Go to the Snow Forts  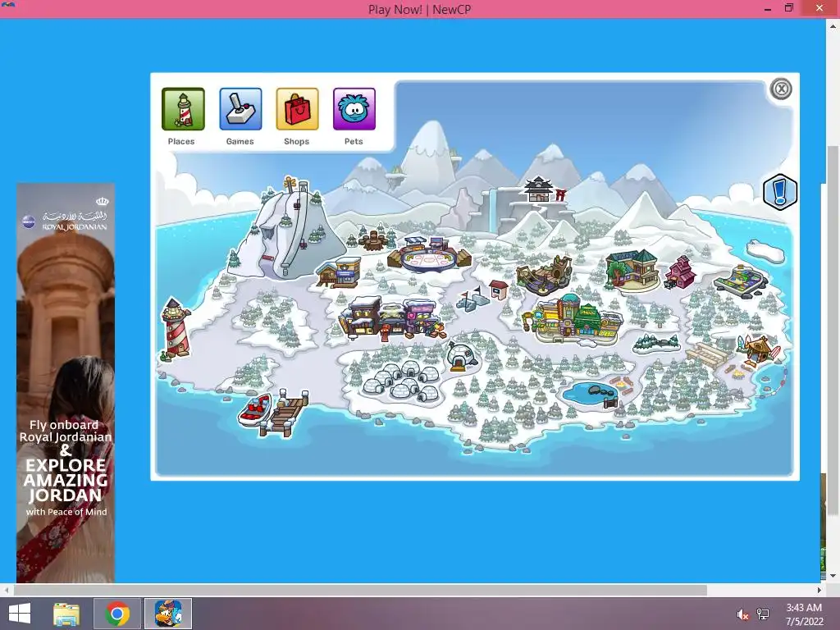click(472, 299)
